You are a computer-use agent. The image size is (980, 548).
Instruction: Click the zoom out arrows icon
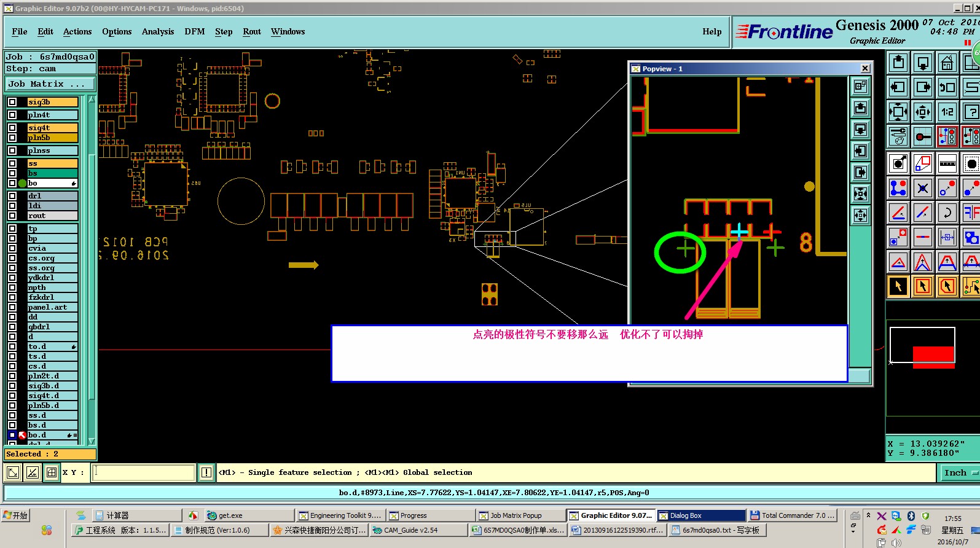pyautogui.click(x=898, y=112)
